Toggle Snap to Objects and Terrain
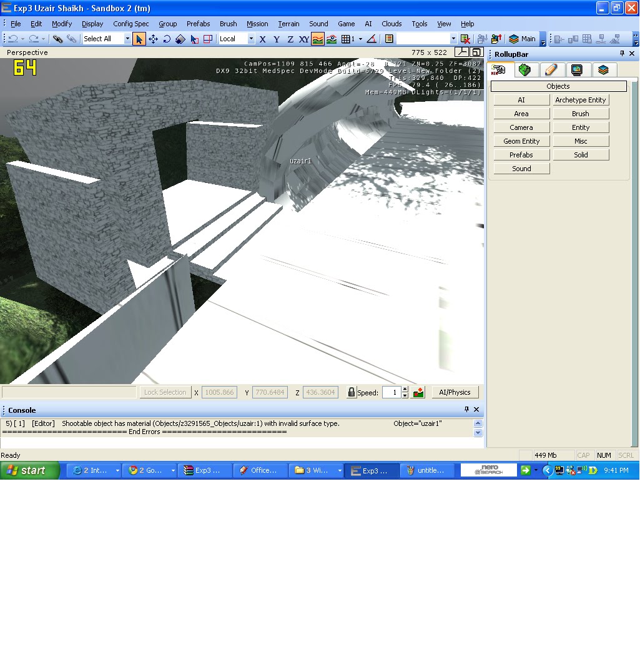640x672 pixels. coord(332,39)
